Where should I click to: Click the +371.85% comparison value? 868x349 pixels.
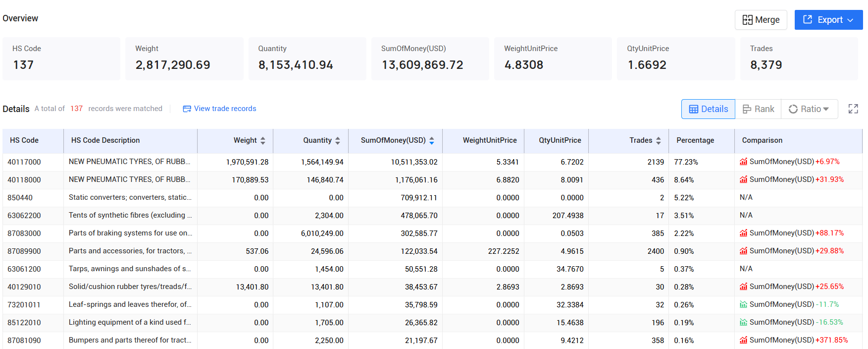[x=832, y=340]
